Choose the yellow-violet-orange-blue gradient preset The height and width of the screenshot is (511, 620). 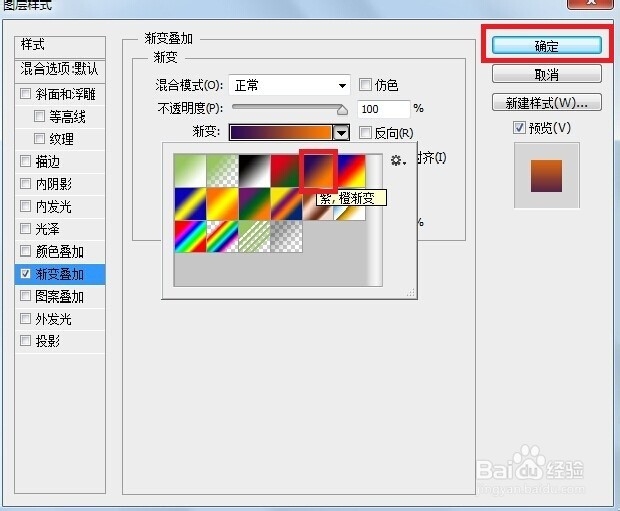coord(287,204)
